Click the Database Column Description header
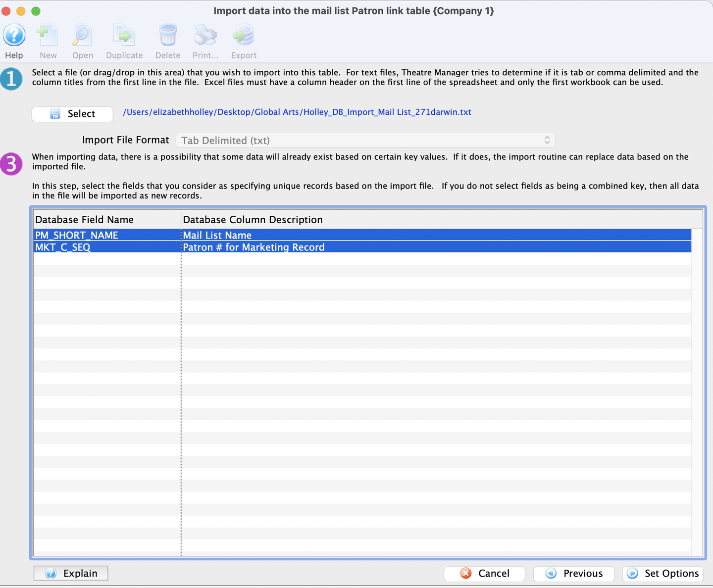713x588 pixels. 442,219
